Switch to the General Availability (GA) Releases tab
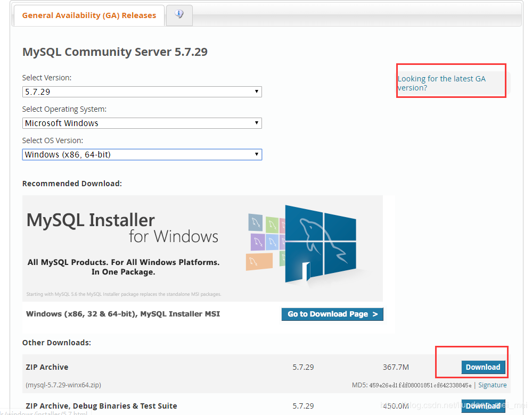Viewport: 532px width, 415px height. tap(88, 15)
